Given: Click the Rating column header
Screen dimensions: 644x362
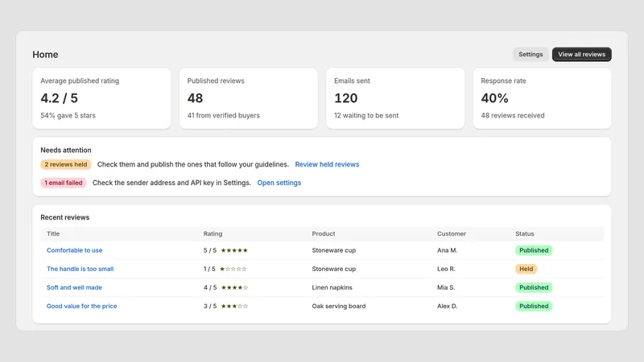Looking at the screenshot, I should tap(213, 233).
